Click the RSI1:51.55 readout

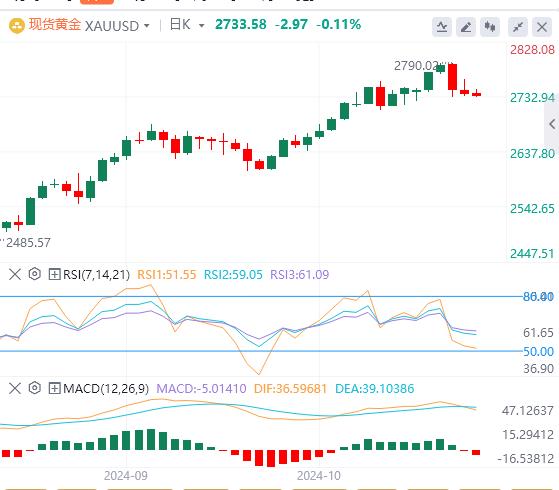coord(166,275)
